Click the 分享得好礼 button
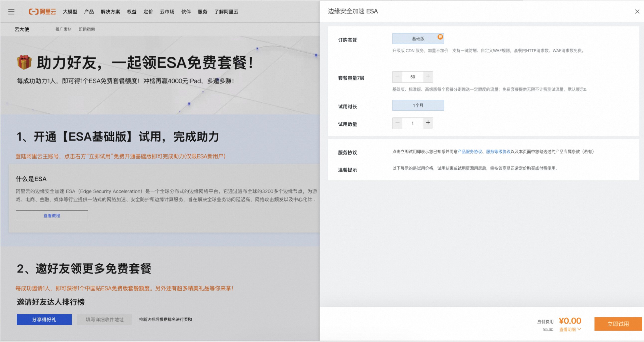The image size is (644, 342). (x=44, y=320)
